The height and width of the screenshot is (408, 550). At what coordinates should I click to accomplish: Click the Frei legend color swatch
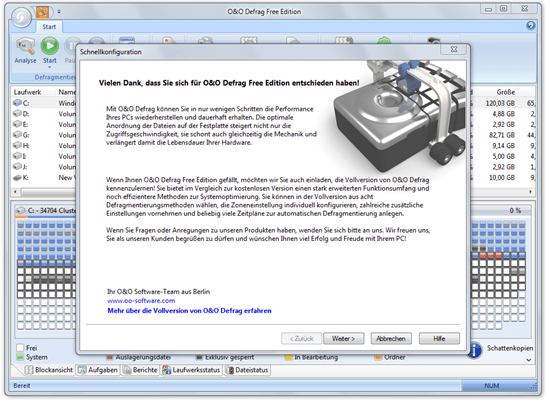[x=20, y=348]
